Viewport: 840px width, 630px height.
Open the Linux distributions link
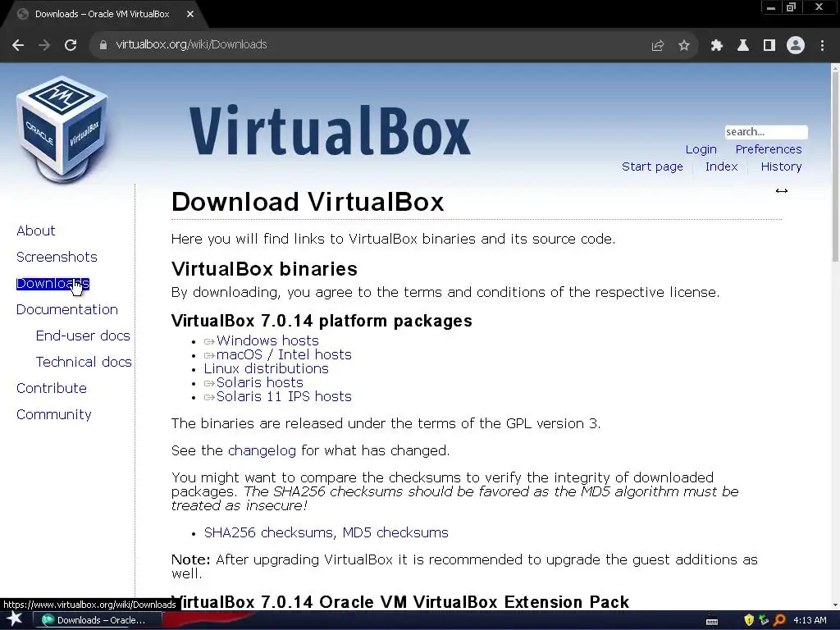point(267,368)
